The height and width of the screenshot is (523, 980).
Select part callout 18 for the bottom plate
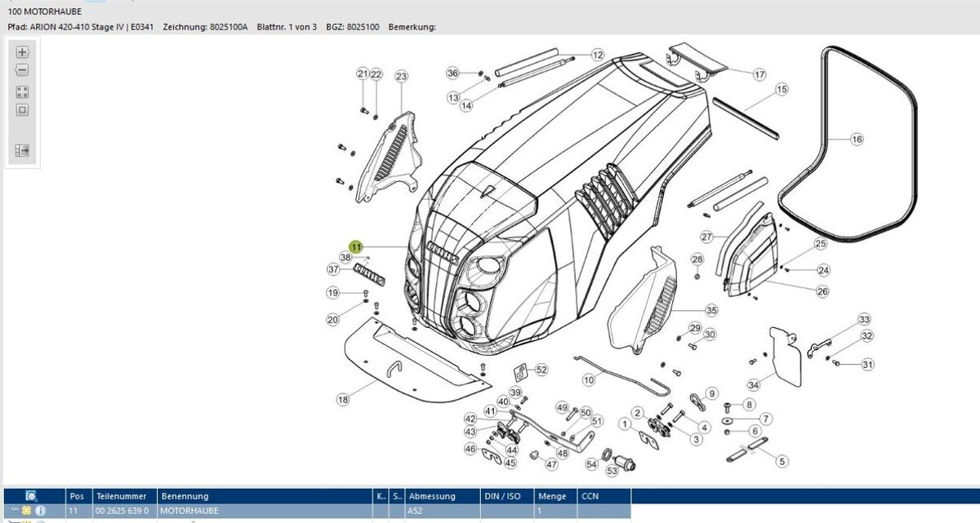[x=343, y=399]
